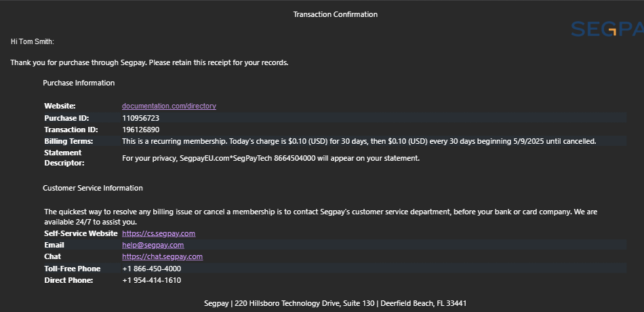Click the Segpay logo image

coord(607,28)
